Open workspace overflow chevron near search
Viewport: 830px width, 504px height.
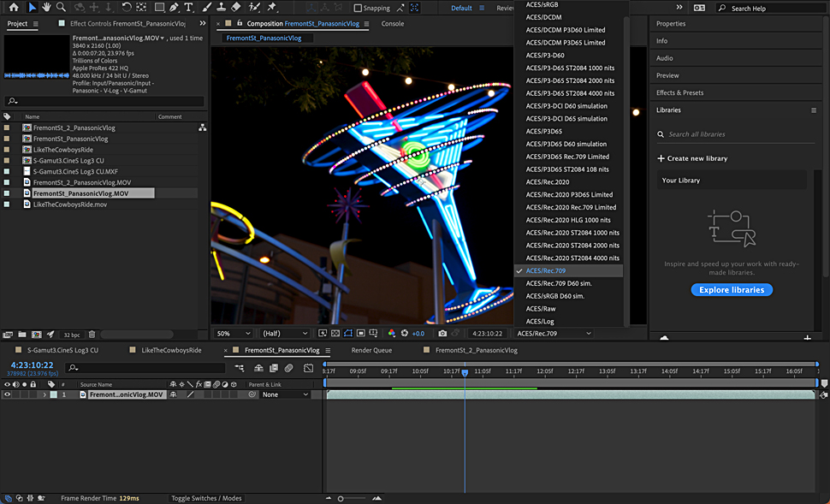click(679, 8)
